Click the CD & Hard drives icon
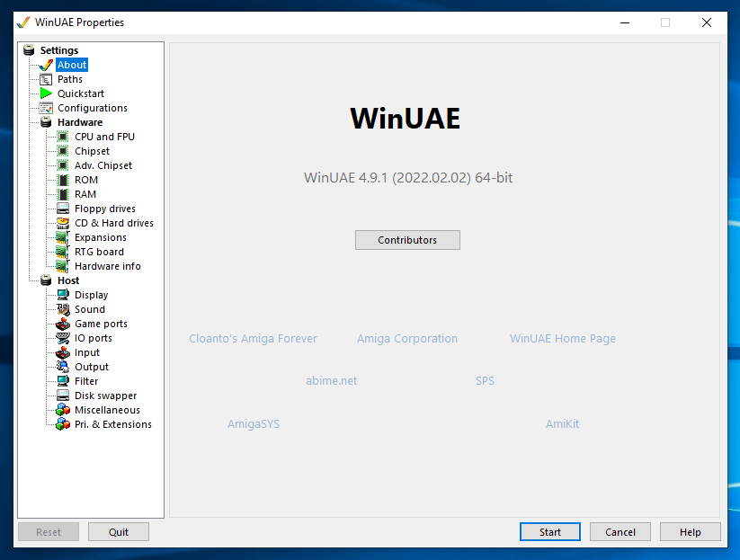Screen dimensions: 740x560 pos(63,223)
